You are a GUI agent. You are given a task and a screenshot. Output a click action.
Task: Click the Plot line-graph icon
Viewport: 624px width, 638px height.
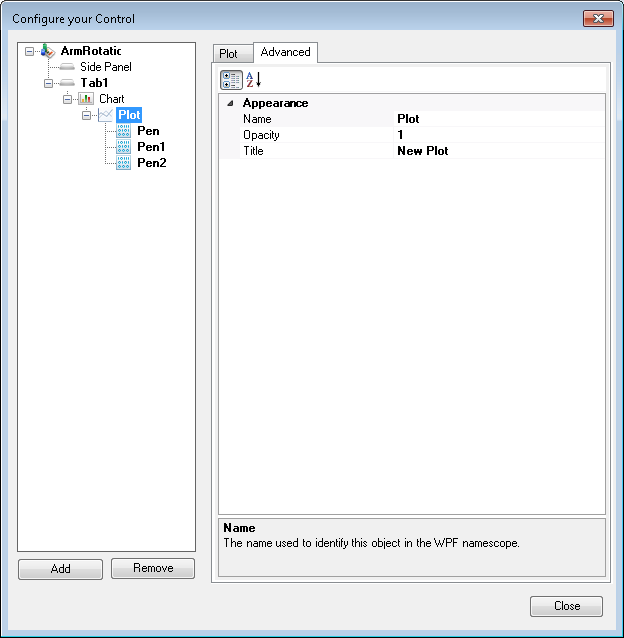click(x=105, y=115)
